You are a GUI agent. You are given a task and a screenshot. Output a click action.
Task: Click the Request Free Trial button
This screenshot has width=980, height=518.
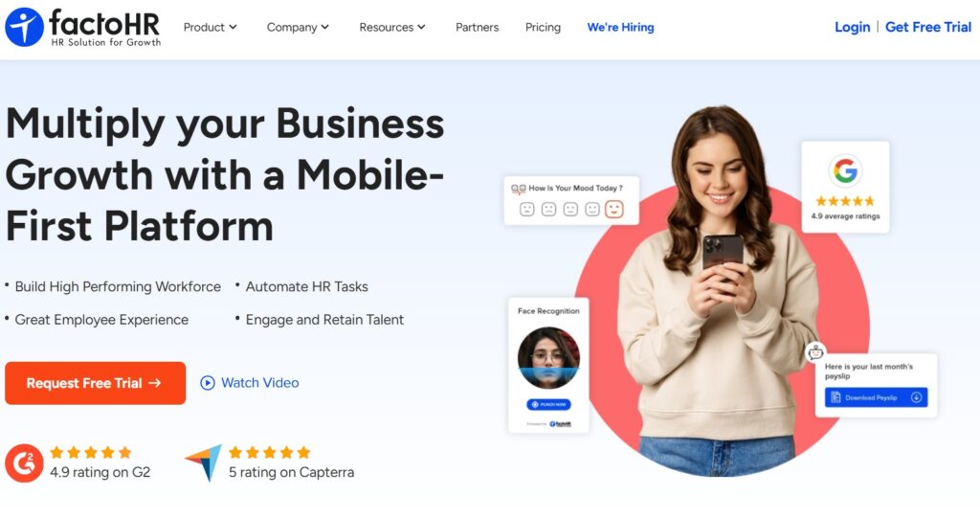click(x=95, y=383)
